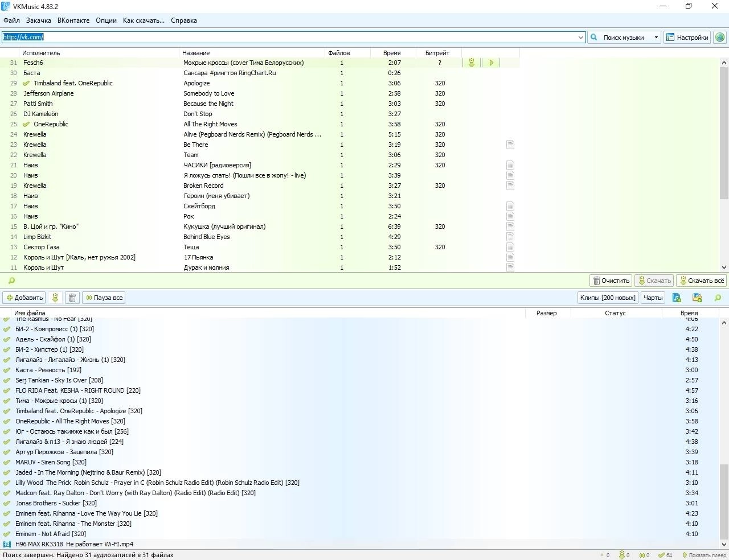Viewport: 729px width, 560px height.
Task: Select download MARUV - Siren Song [320]
Action: 51,462
